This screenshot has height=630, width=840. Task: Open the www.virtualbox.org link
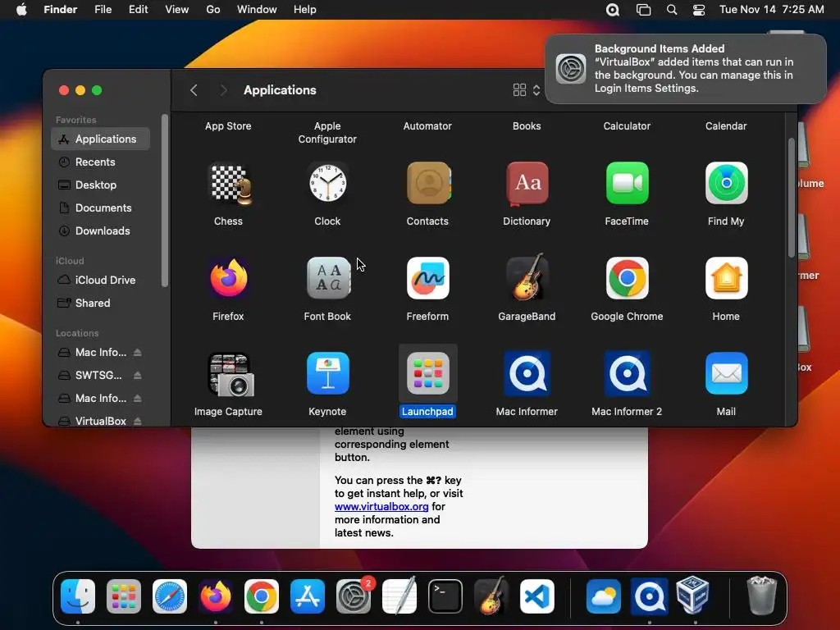tap(381, 506)
